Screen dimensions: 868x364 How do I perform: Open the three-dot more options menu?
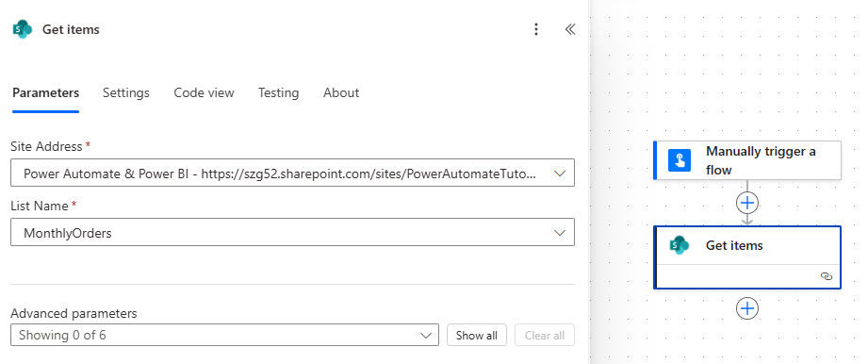point(535,29)
